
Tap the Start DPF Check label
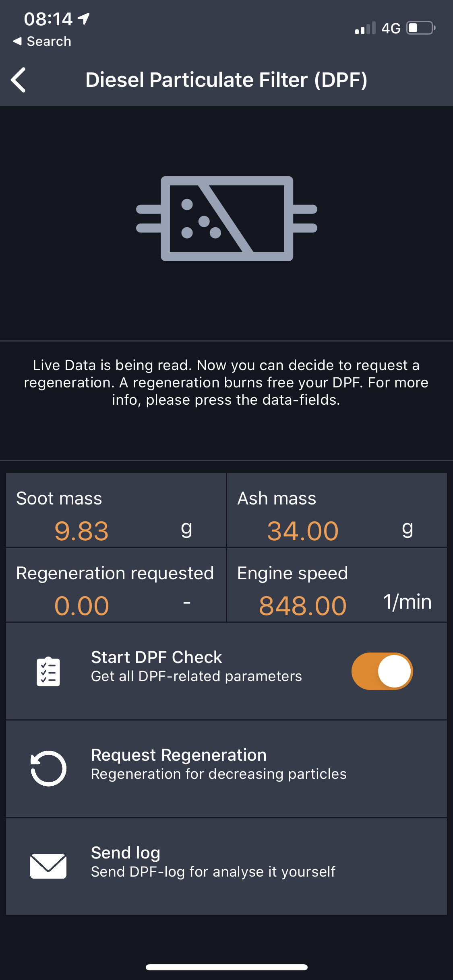156,657
